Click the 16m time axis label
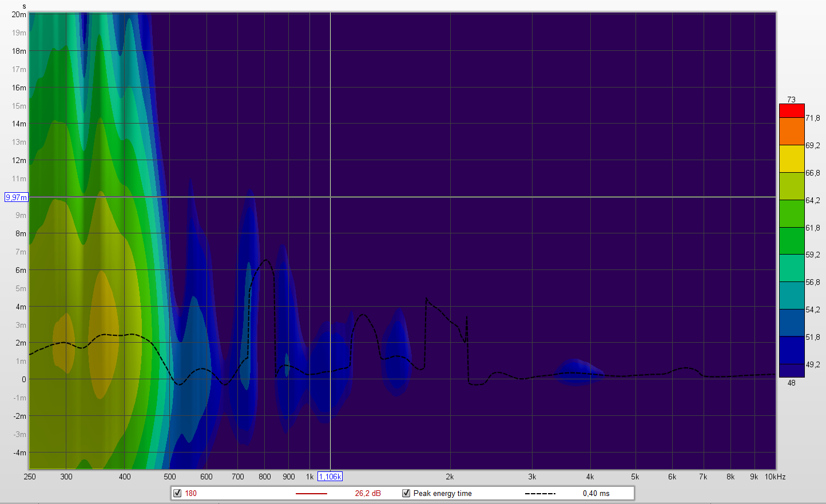Viewport: 826px width, 504px height. point(19,88)
